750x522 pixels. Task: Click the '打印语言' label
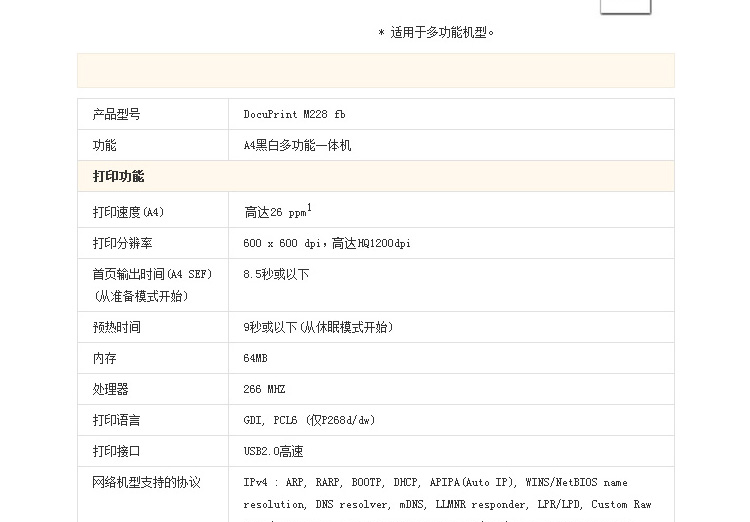pyautogui.click(x=116, y=421)
